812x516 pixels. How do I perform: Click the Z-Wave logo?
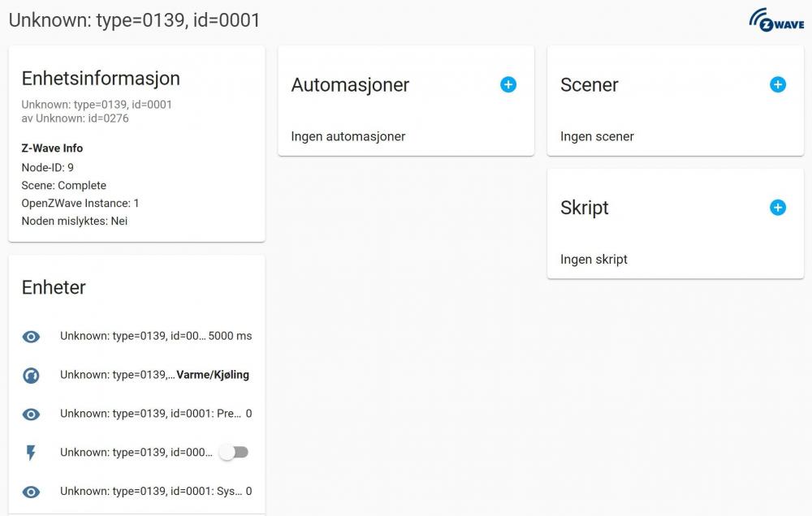click(x=776, y=19)
